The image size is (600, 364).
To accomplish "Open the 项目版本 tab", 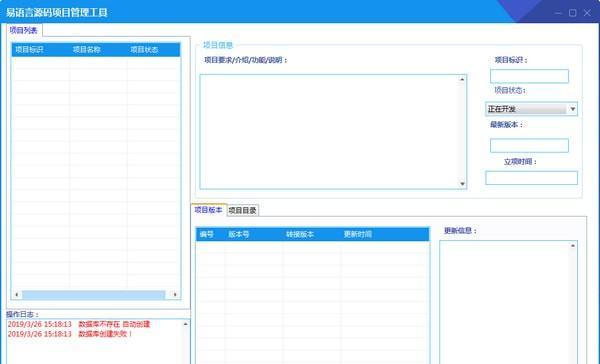I will coord(209,210).
